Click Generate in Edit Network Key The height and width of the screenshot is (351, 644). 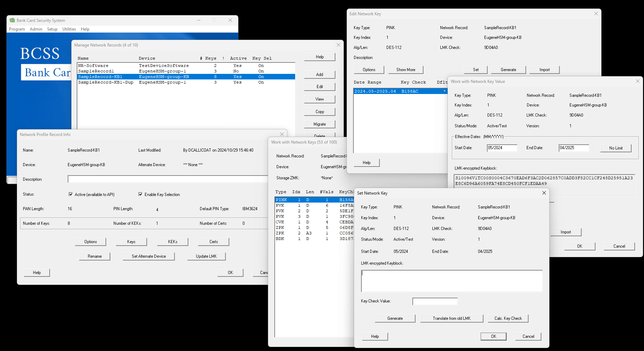coord(508,70)
